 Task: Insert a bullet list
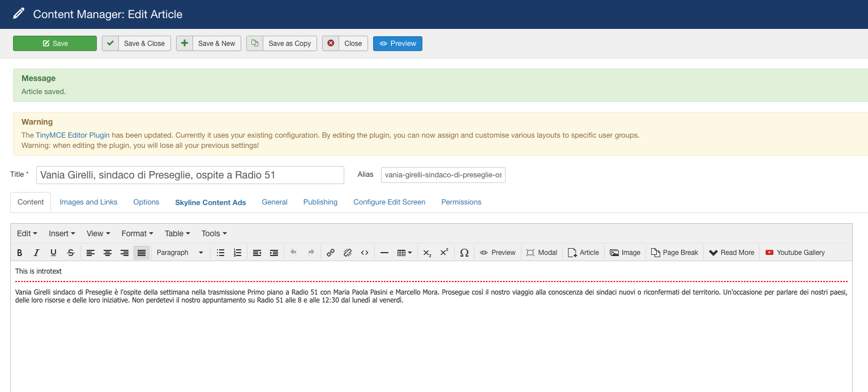[x=221, y=253]
